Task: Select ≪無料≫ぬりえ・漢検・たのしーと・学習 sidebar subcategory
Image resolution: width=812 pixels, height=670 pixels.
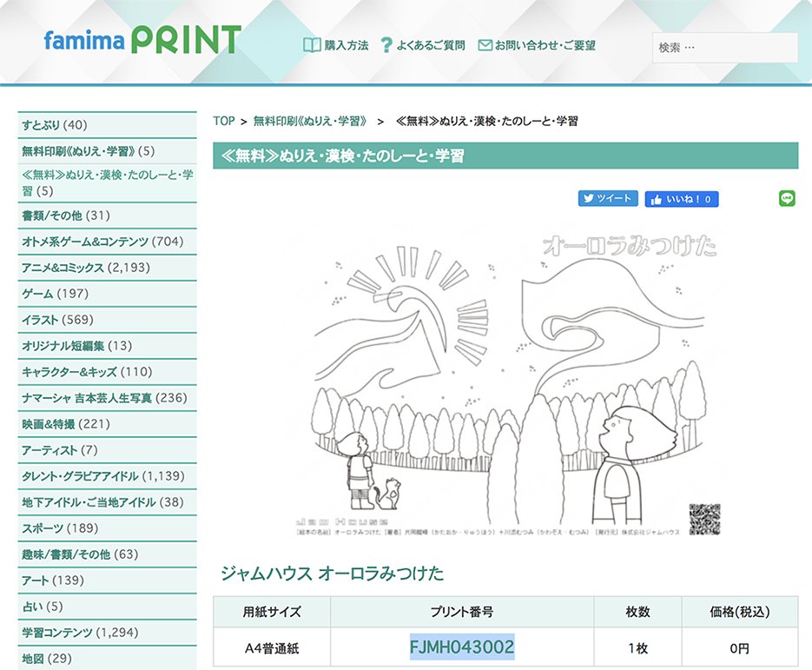Action: pos(107,182)
